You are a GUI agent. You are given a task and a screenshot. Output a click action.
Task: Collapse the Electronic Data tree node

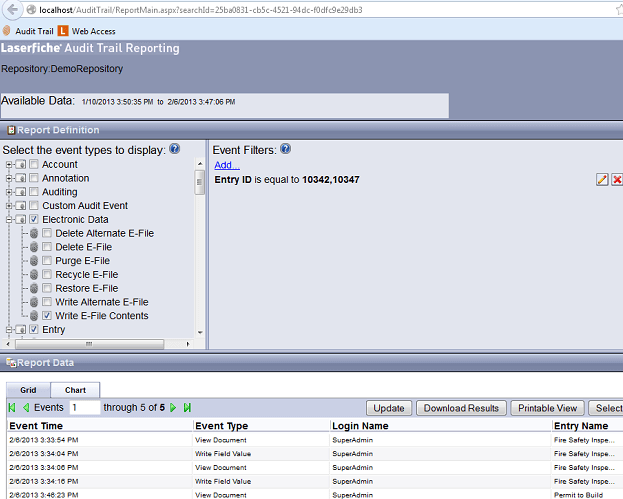[x=9, y=219]
